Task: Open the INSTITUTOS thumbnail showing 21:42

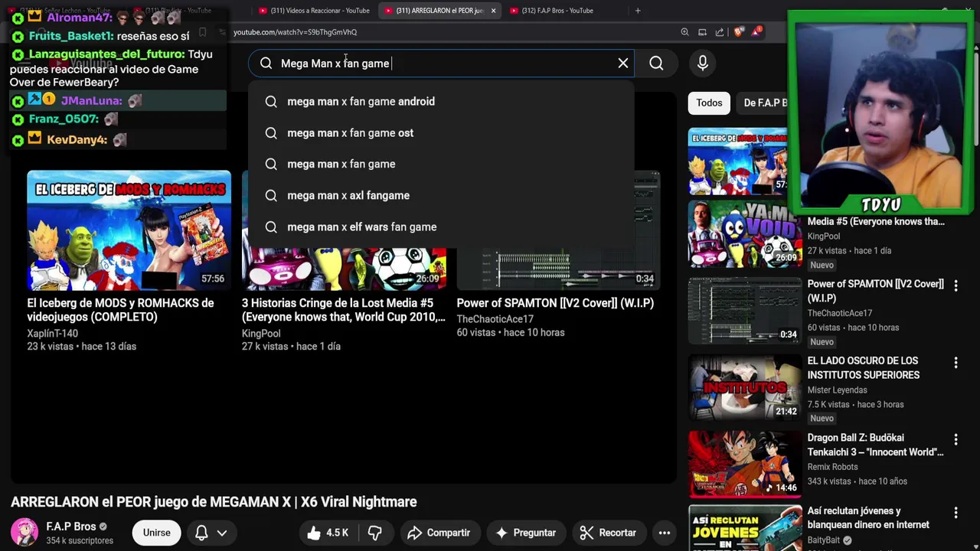Action: tap(745, 387)
